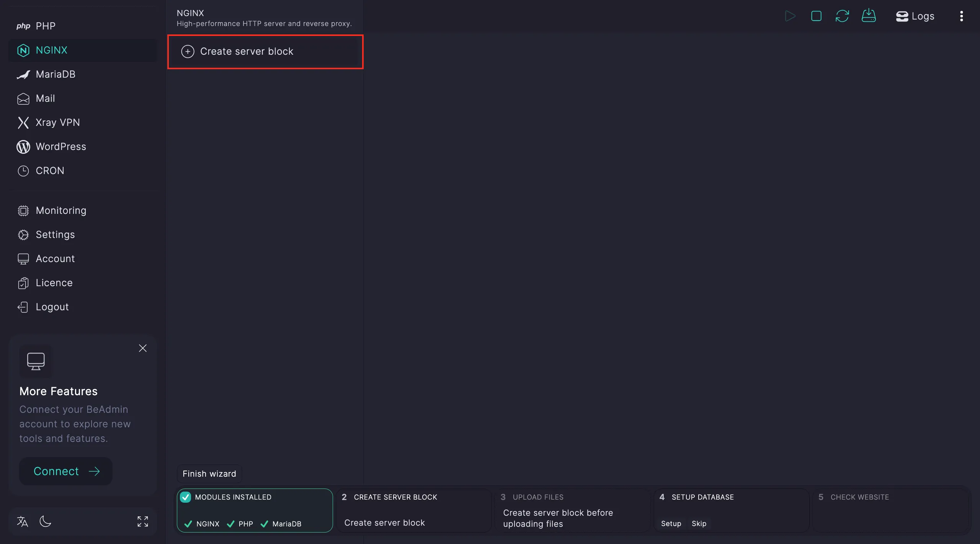Open Account page label
This screenshot has height=544, width=980.
(55, 259)
